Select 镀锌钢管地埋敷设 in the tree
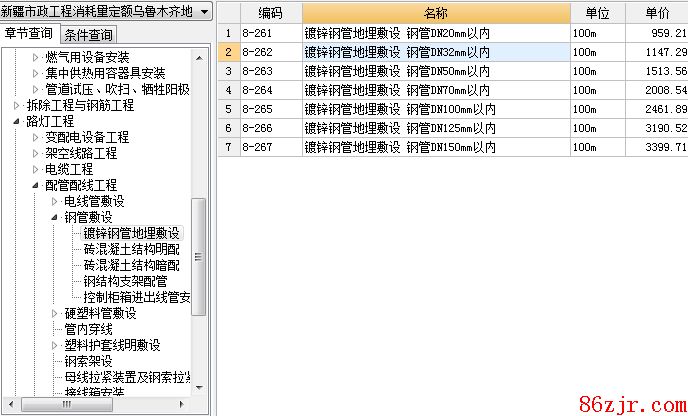This screenshot has width=688, height=416. pos(132,233)
